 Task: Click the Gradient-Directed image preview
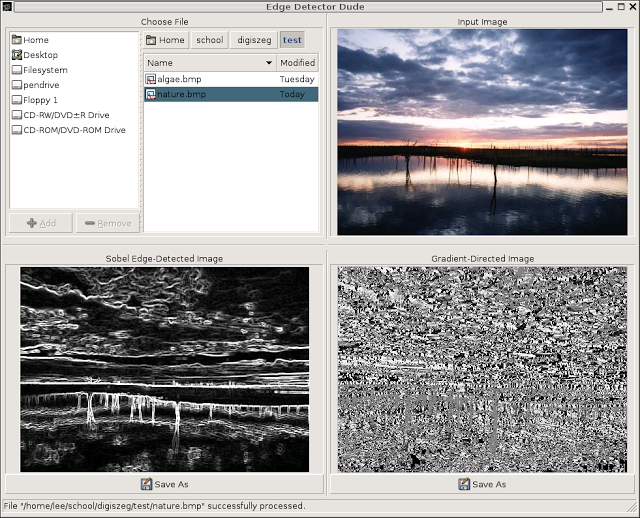482,369
